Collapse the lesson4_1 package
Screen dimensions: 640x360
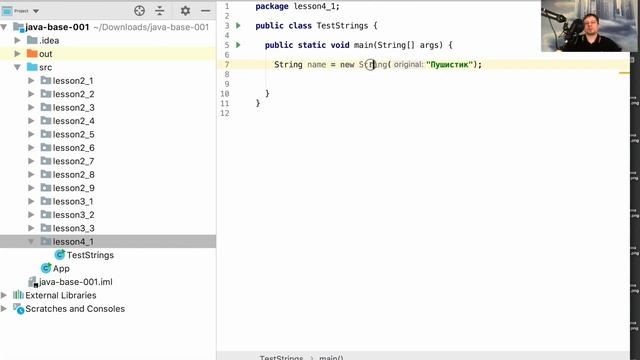tap(31, 242)
